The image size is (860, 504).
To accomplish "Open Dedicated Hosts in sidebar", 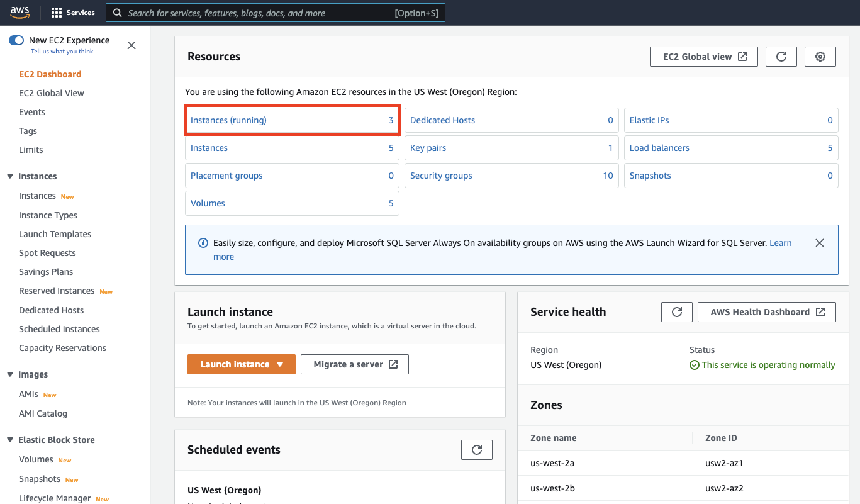I will click(x=51, y=310).
